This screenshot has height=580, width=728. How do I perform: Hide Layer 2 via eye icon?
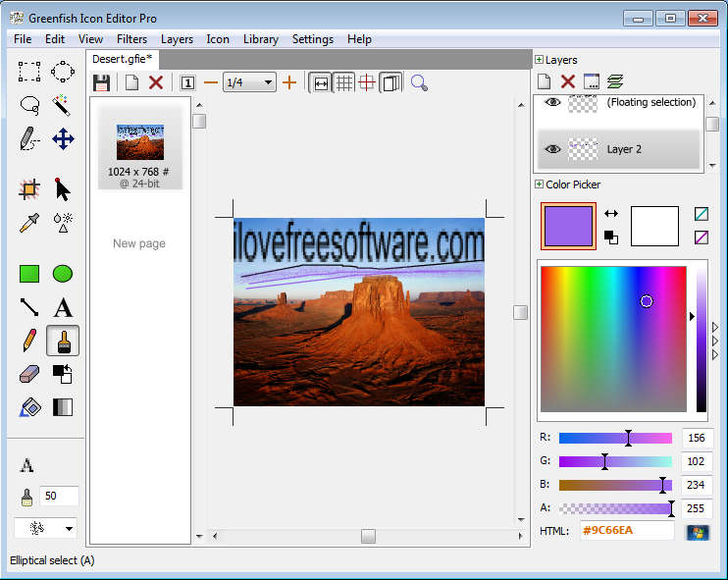coord(552,149)
